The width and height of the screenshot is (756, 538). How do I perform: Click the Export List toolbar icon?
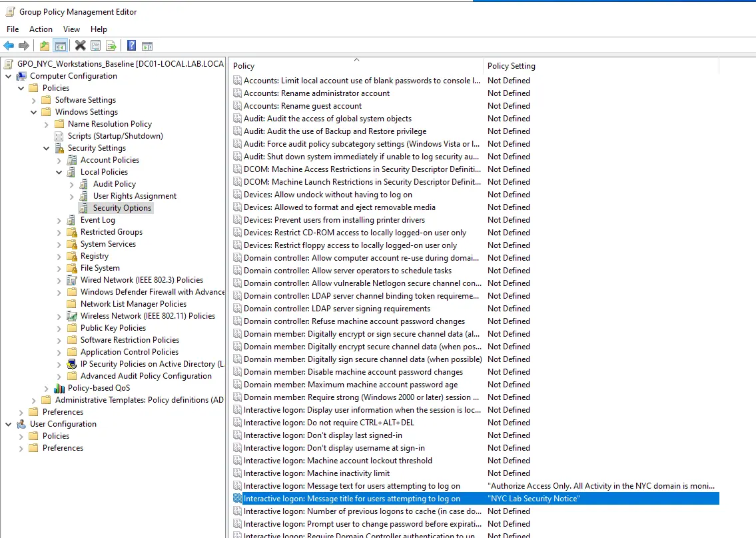coord(111,46)
